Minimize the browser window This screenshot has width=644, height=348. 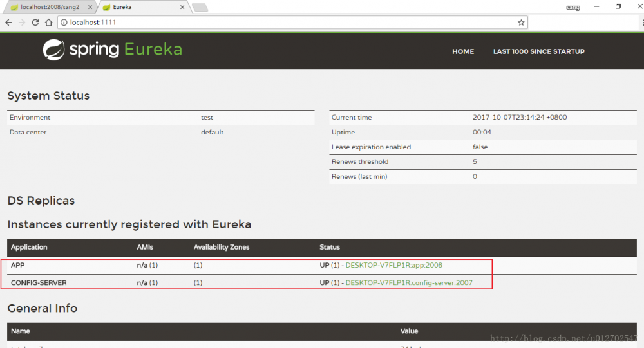tap(596, 6)
